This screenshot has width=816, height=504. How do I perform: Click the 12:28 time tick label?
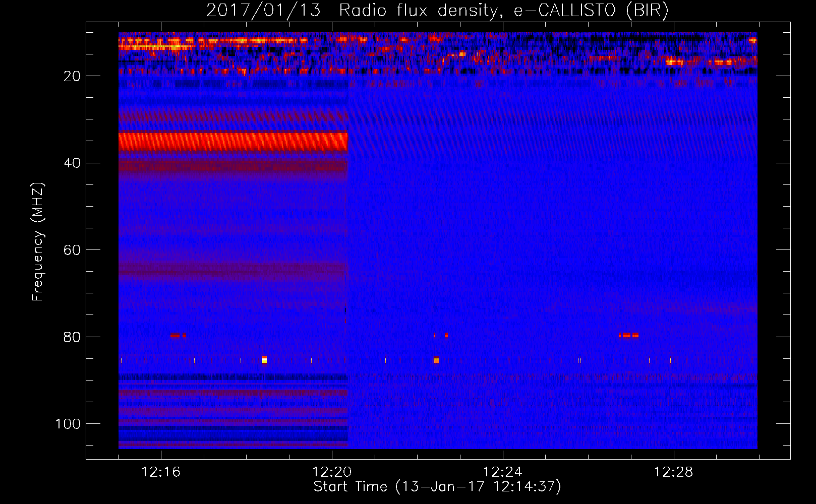674,472
